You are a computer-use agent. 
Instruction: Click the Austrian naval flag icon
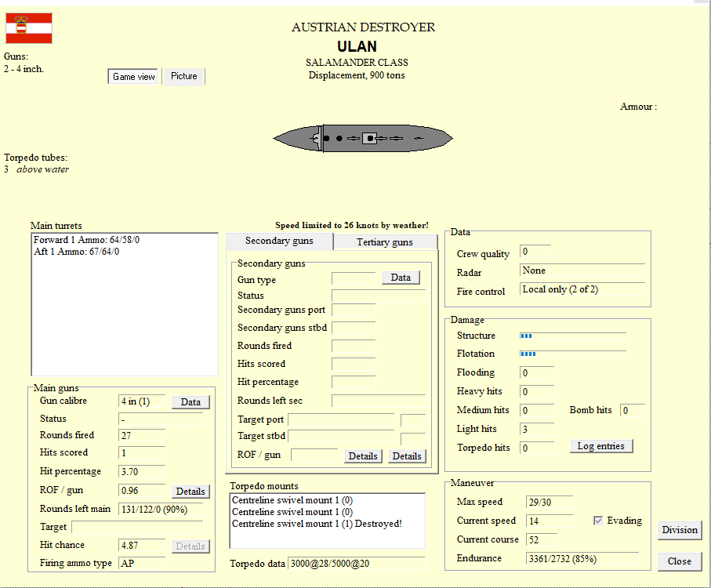click(29, 28)
